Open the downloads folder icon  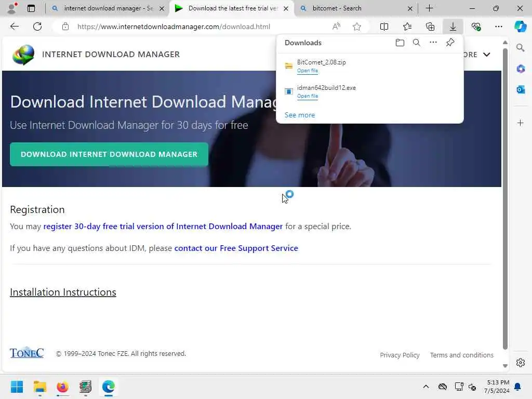(400, 43)
